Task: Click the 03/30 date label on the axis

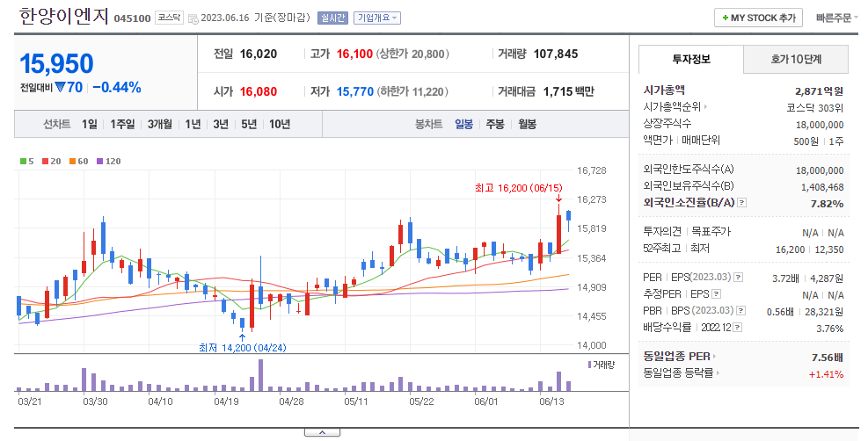Action: pyautogui.click(x=95, y=401)
